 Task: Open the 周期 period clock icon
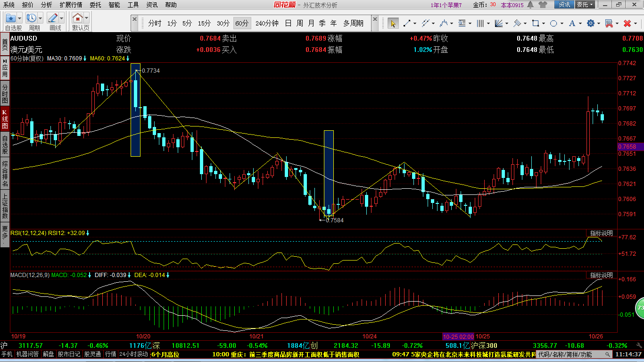pyautogui.click(x=32, y=18)
